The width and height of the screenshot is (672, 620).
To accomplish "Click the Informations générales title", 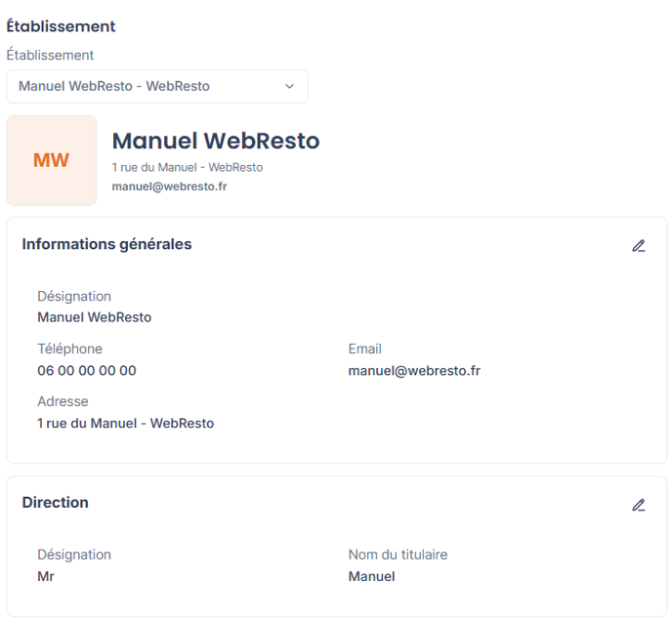I will pos(106,244).
